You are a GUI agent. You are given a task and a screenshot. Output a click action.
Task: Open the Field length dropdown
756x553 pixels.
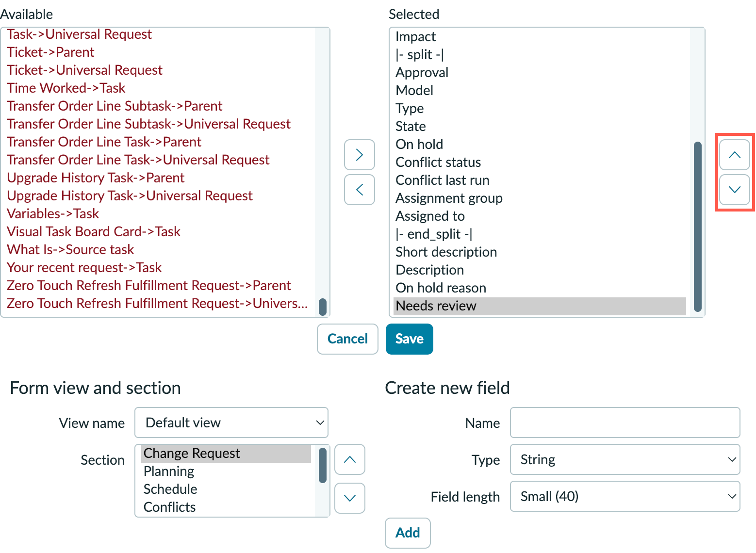625,496
